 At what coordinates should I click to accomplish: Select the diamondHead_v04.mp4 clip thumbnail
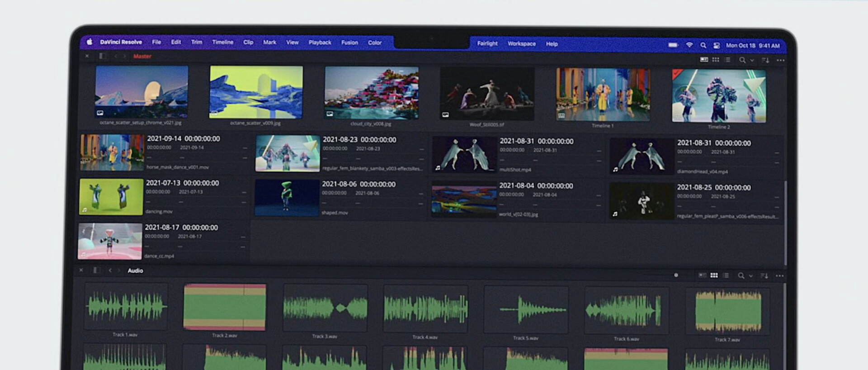(642, 157)
